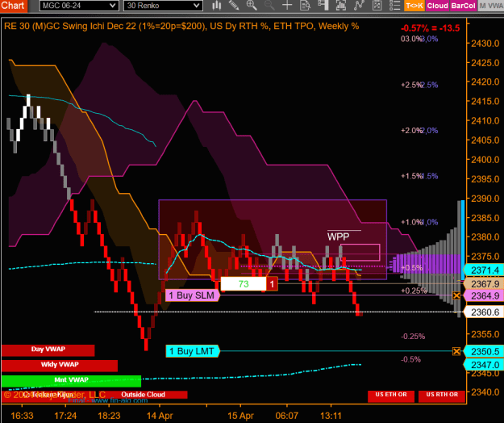
Task: Click the 2385.0 price axis label
Action: [485, 218]
